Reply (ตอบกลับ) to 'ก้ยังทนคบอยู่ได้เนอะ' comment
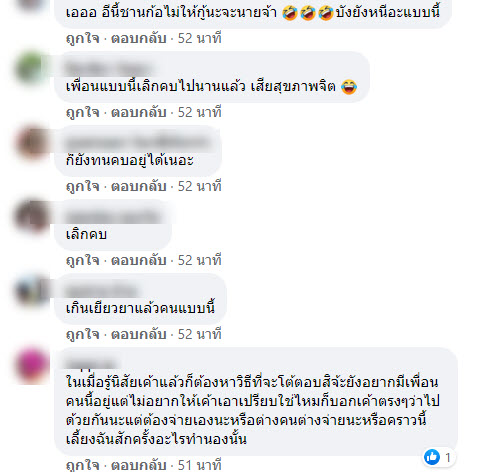 (x=139, y=186)
